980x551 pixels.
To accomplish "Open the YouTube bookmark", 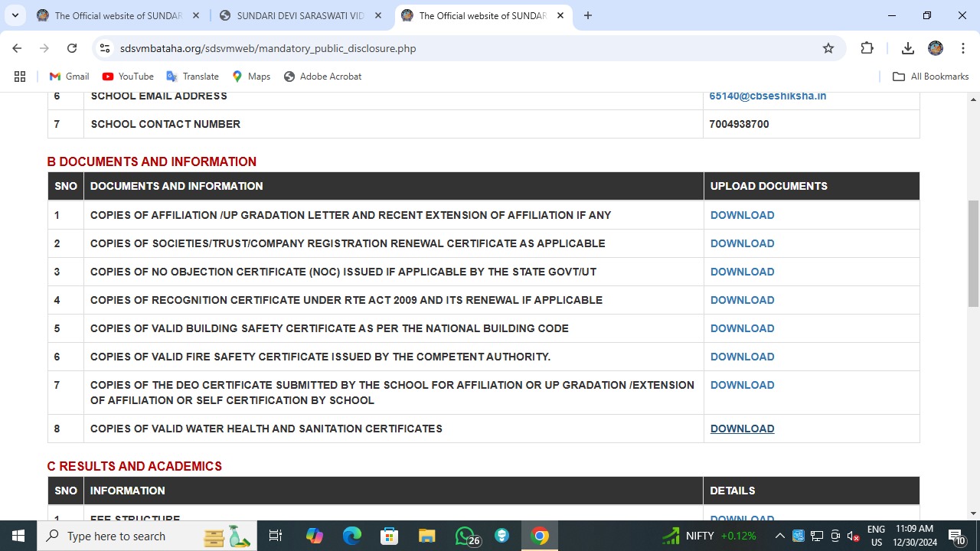I will (x=128, y=77).
